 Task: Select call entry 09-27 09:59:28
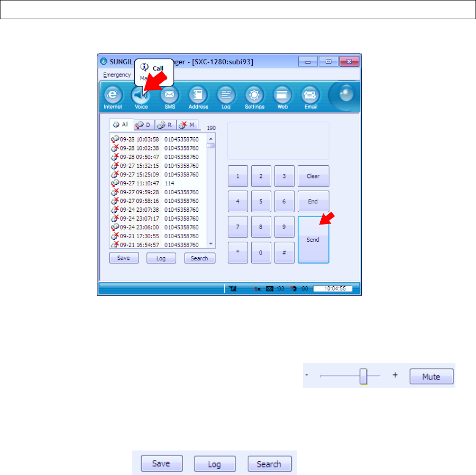tap(158, 192)
